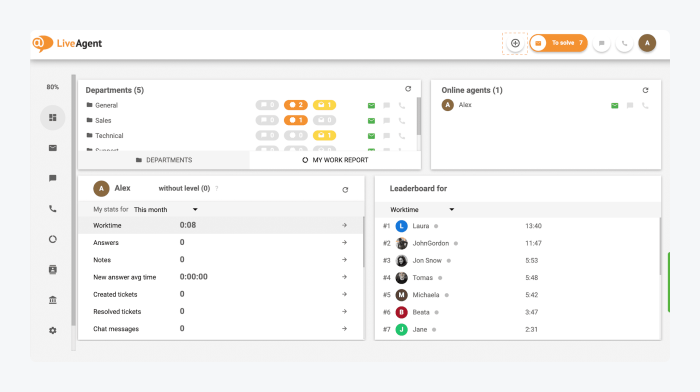Click the without level (0) label

coord(184,188)
